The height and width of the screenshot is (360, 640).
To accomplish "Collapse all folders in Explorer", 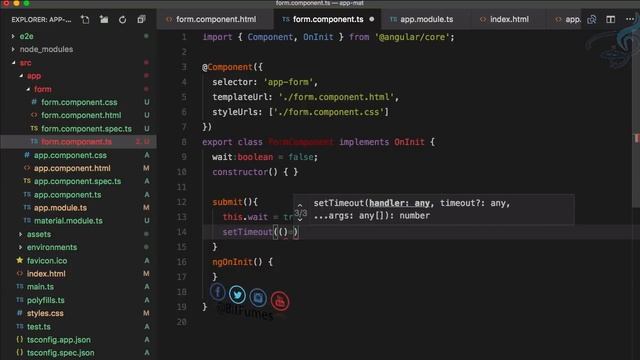I will (x=141, y=19).
